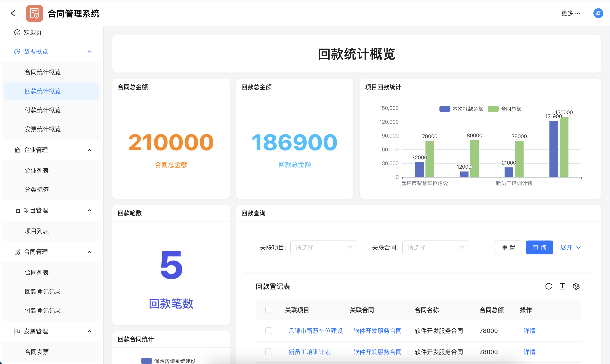Refresh the 回款登记表 table
Viewport: 610px width, 364px height.
click(x=548, y=286)
